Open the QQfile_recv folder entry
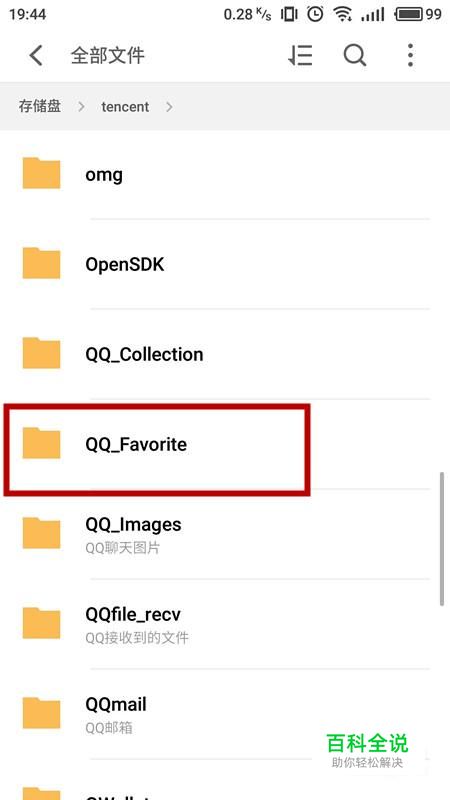The width and height of the screenshot is (450, 800). 225,623
